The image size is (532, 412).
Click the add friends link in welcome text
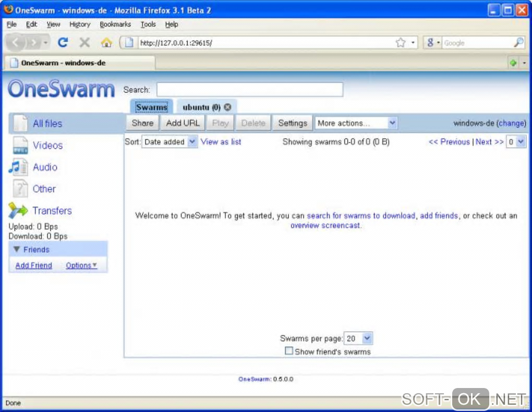point(439,215)
